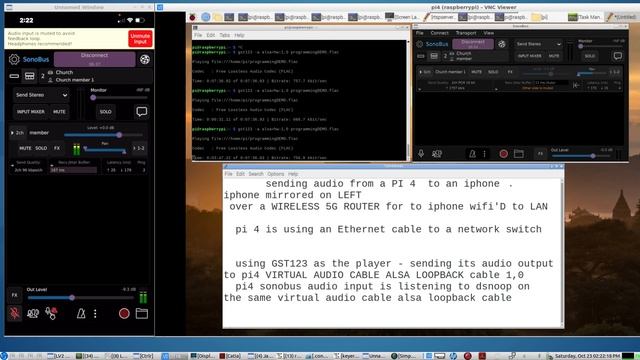Screen dimensions: 640x360
Task: Click Disconnect button on iPhone SonoBus
Action: pos(95,59)
